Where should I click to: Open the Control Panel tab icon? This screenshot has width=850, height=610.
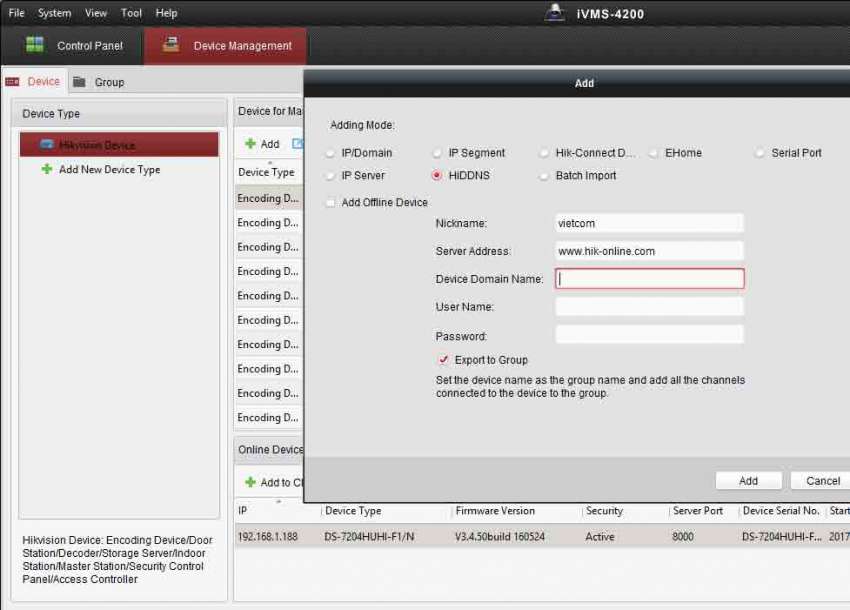point(34,45)
